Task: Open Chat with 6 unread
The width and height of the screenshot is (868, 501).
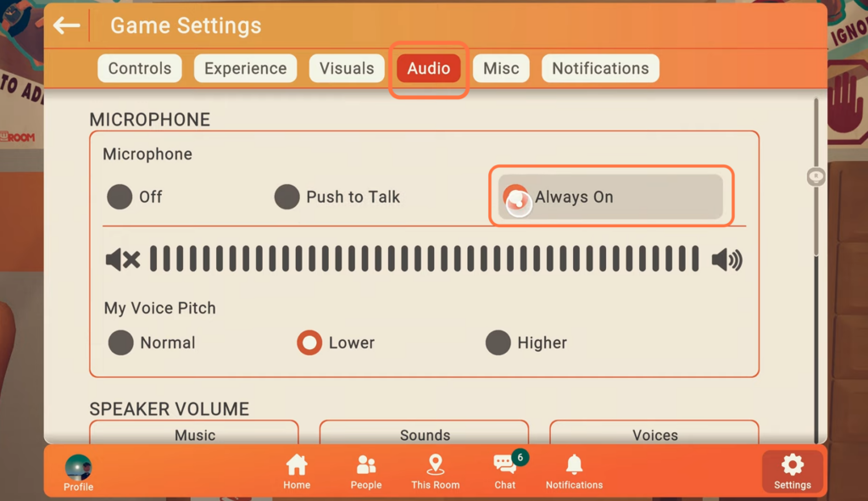Action: point(507,470)
